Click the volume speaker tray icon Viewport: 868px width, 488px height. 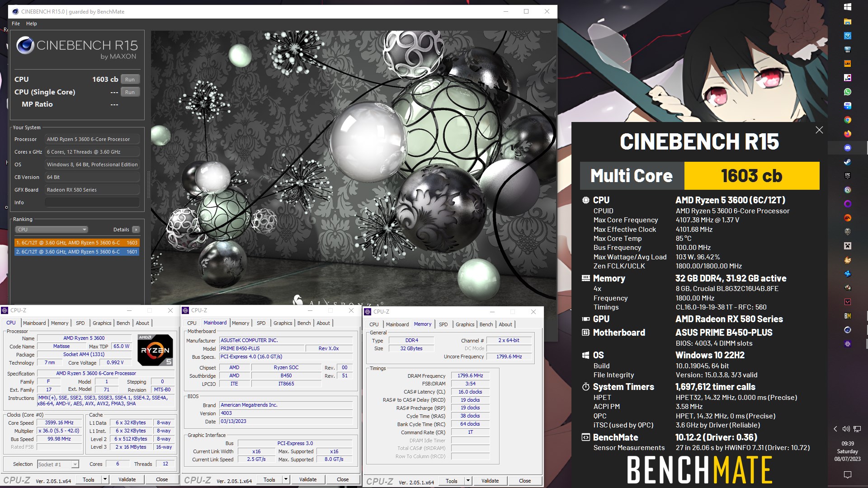pyautogui.click(x=846, y=429)
